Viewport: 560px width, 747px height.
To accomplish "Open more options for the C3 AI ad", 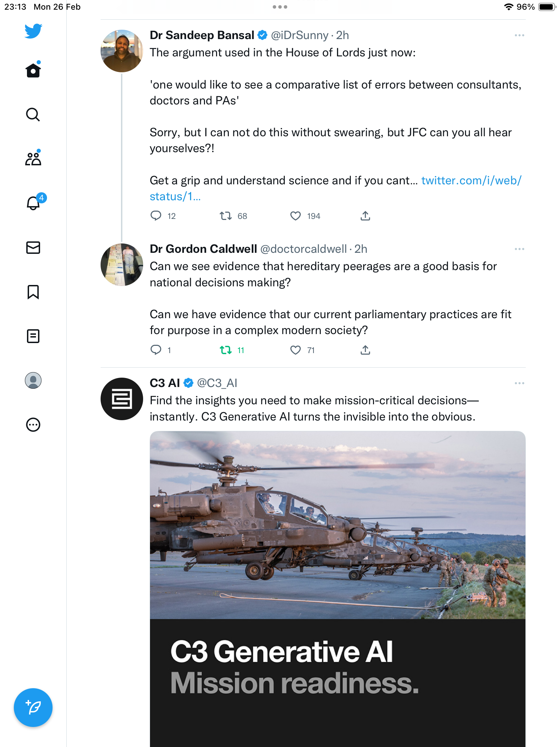I will click(x=519, y=383).
